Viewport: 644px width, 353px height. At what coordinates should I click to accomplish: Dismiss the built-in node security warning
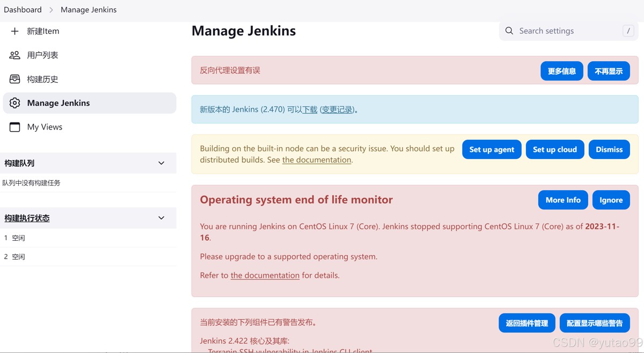point(609,149)
